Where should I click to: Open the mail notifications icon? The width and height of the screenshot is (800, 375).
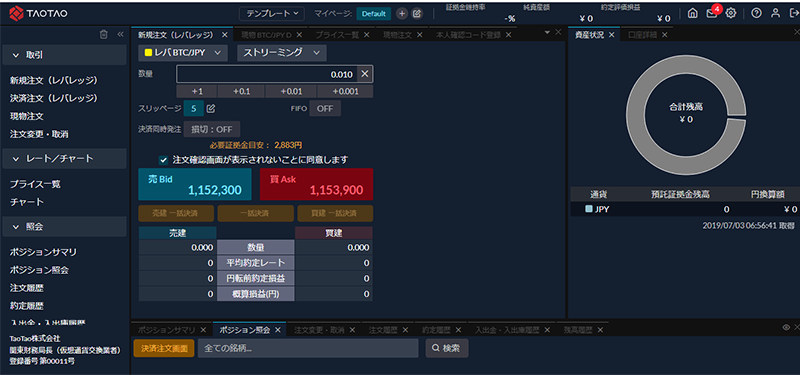(712, 14)
